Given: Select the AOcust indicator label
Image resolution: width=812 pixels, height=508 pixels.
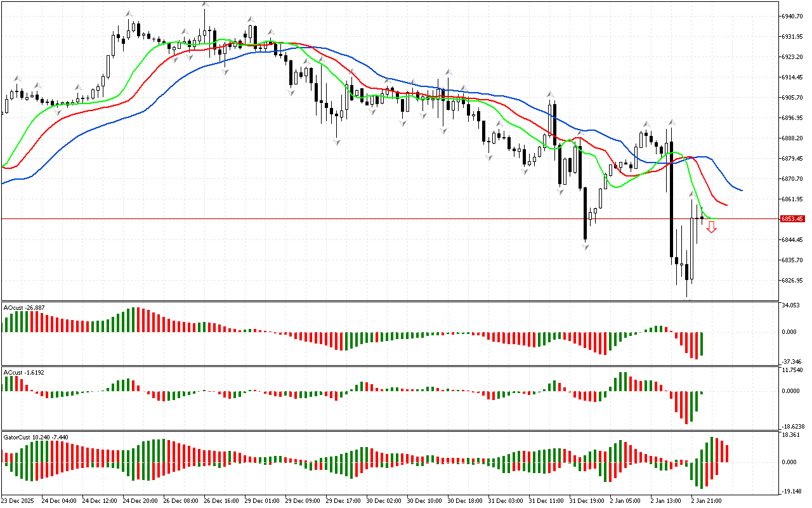Looking at the screenshot, I should tap(24, 307).
